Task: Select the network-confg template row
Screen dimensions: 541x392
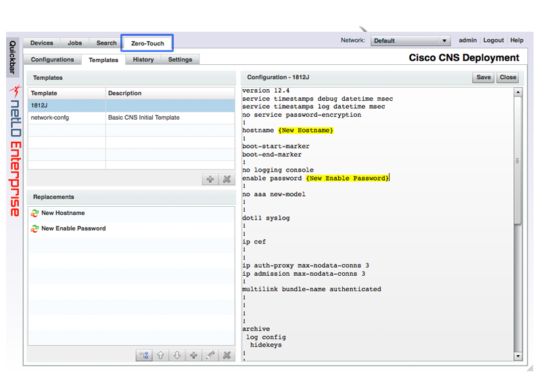Action: (x=131, y=118)
